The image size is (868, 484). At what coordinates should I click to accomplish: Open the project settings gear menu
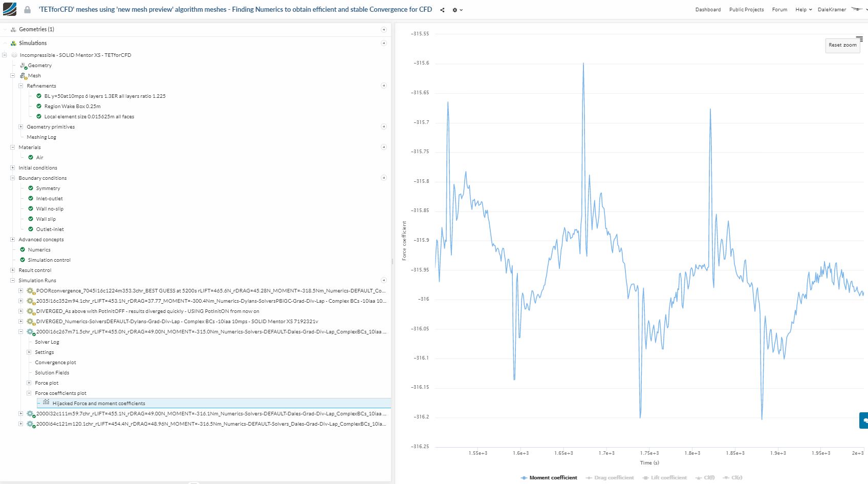pos(457,10)
